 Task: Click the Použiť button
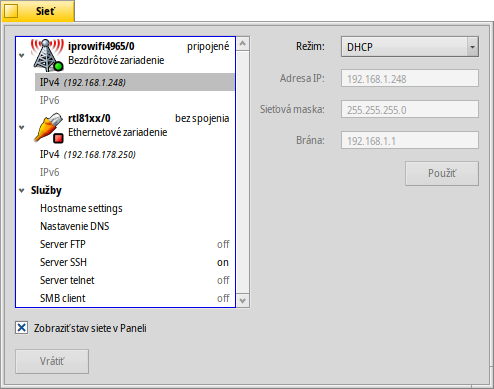442,173
